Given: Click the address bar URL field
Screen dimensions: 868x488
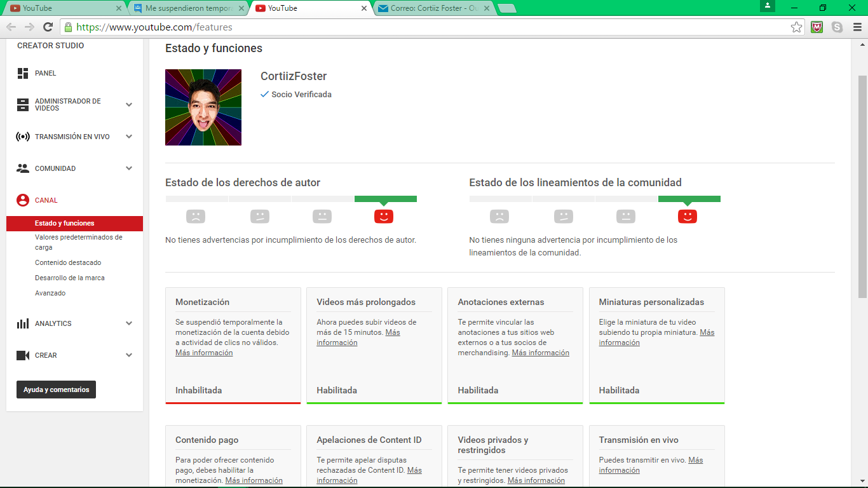Looking at the screenshot, I should point(432,27).
